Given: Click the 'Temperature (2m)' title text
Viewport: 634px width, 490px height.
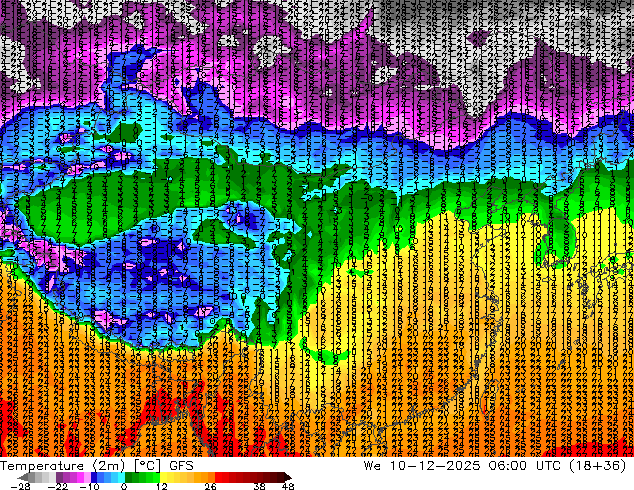Looking at the screenshot, I should pos(63,466).
